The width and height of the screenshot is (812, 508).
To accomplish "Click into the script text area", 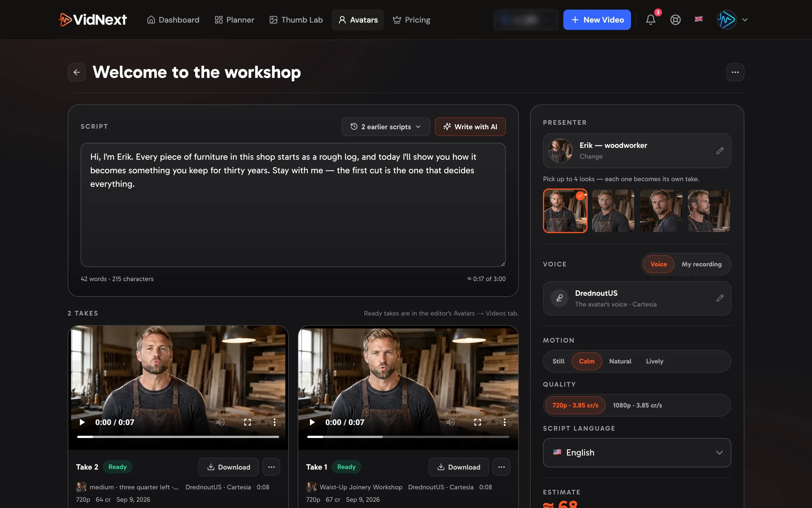I will (293, 205).
